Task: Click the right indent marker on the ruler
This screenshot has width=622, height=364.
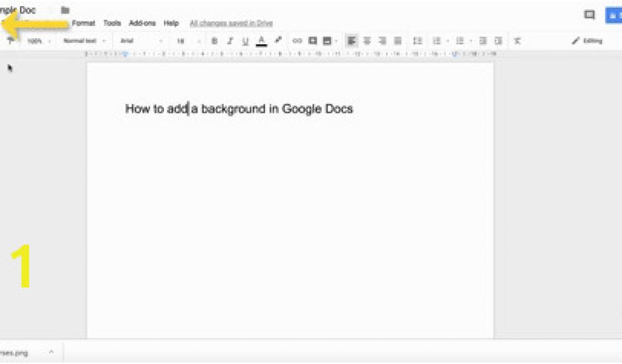Action: pos(454,54)
